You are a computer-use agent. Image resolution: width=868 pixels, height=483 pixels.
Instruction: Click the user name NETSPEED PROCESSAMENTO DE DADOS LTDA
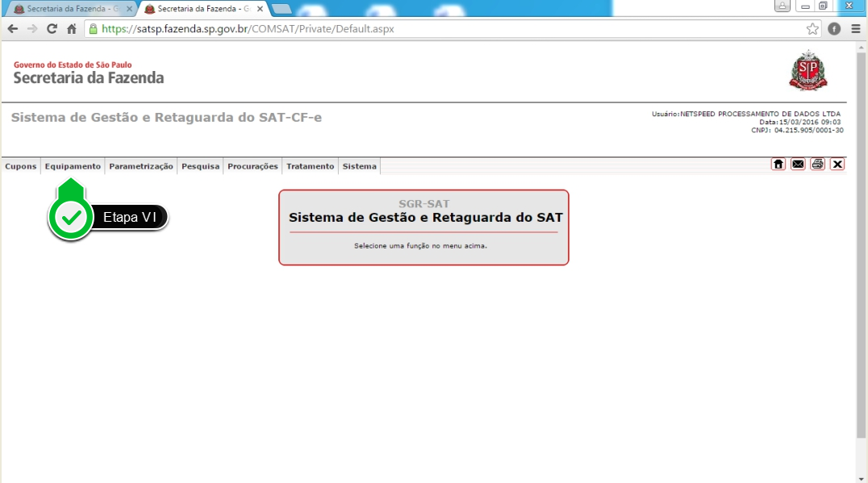click(760, 114)
